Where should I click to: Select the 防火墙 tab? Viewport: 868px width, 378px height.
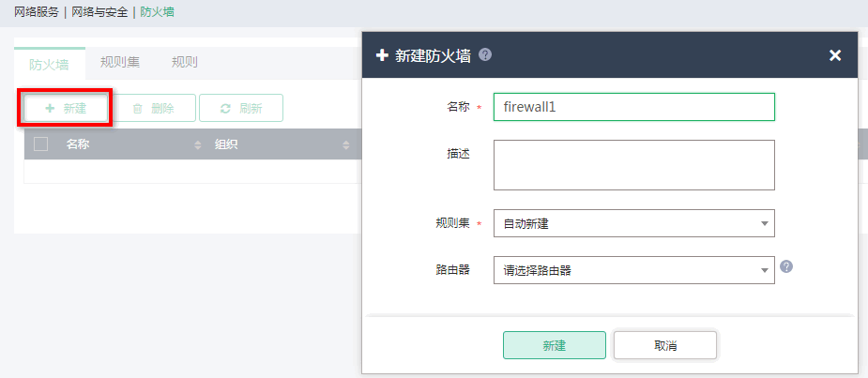click(49, 64)
